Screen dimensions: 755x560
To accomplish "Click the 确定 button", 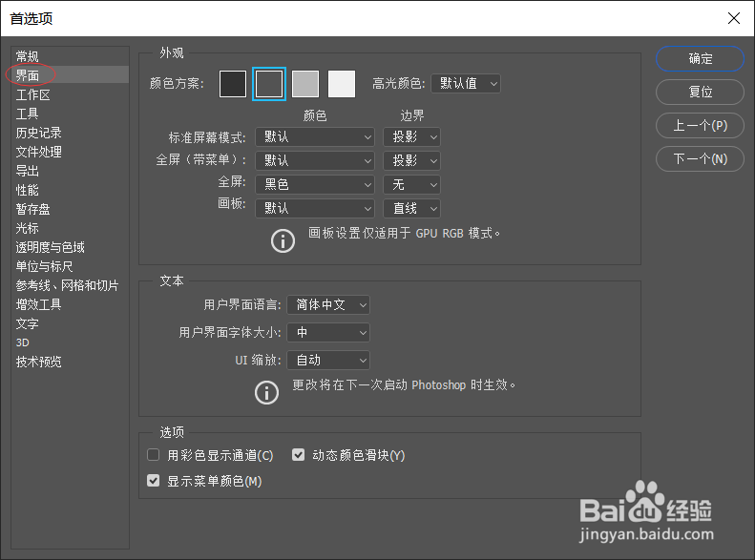I will pyautogui.click(x=700, y=59).
